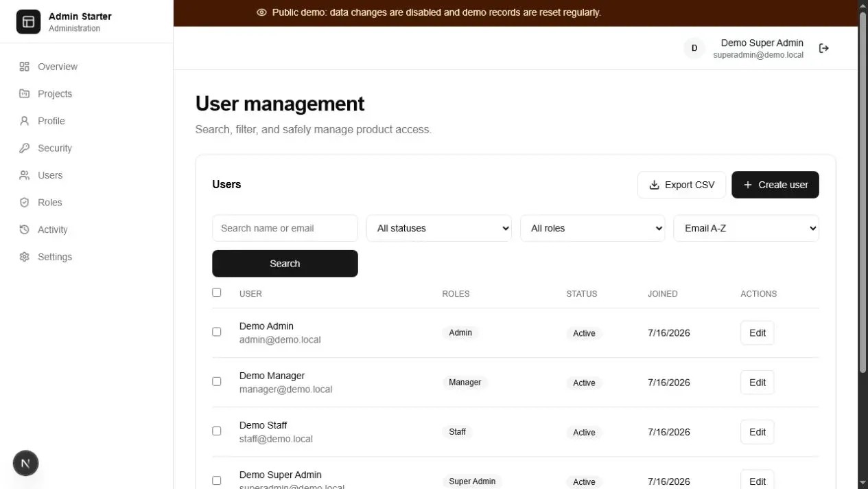868x489 pixels.
Task: Check the Demo Admin row checkbox
Action: coord(217,332)
